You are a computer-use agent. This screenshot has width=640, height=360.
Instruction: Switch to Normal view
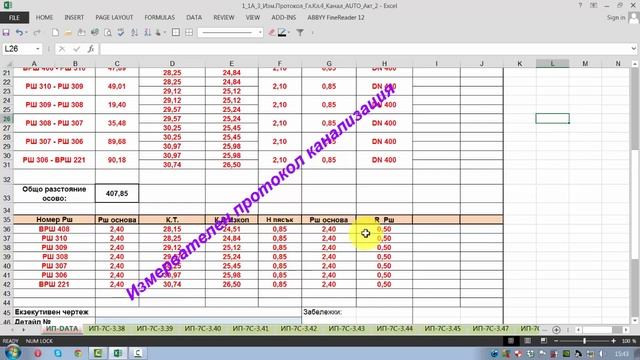(511, 341)
